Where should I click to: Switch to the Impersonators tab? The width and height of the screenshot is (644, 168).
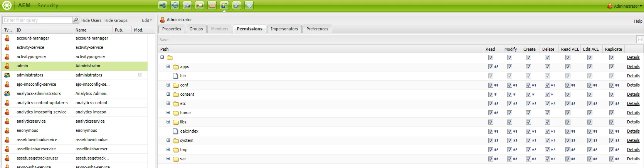pos(284,29)
